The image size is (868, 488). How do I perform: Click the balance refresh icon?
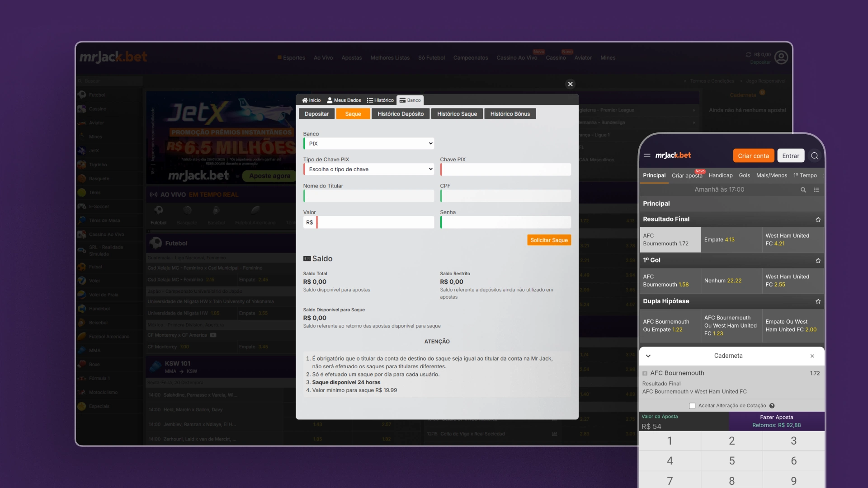click(x=748, y=55)
